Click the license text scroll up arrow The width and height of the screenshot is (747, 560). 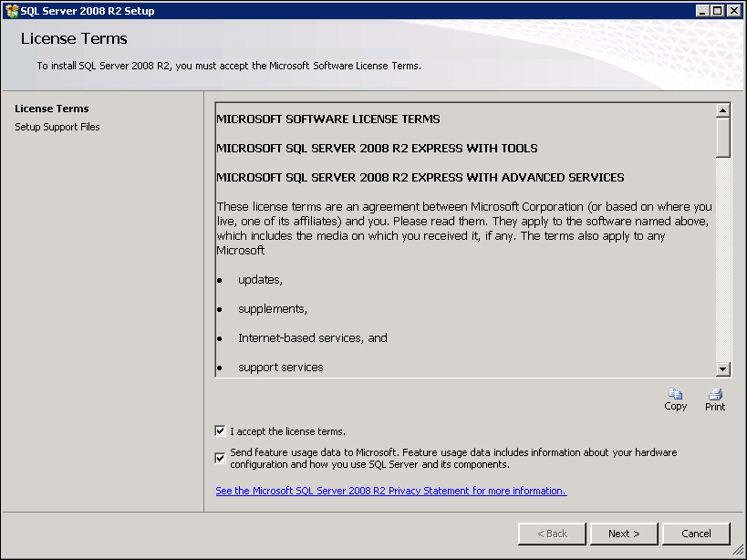(x=722, y=110)
